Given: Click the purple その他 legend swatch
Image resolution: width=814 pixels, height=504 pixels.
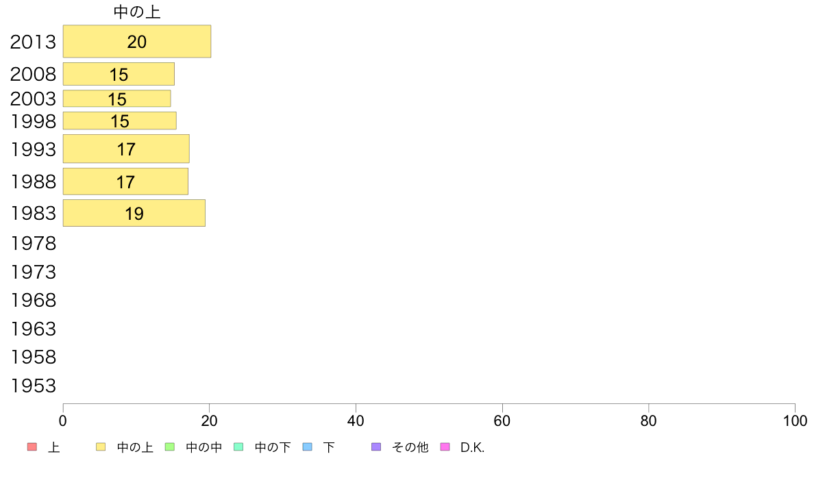Looking at the screenshot, I should point(376,447).
